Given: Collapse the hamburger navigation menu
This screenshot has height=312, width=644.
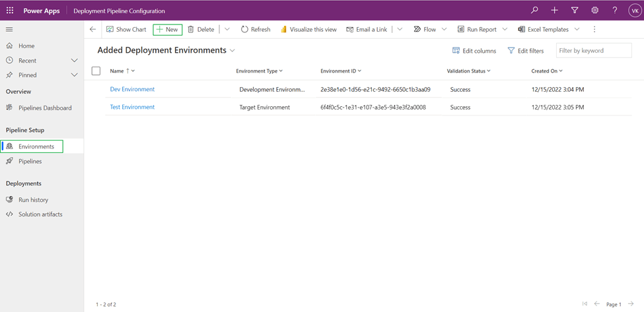Looking at the screenshot, I should click(9, 30).
